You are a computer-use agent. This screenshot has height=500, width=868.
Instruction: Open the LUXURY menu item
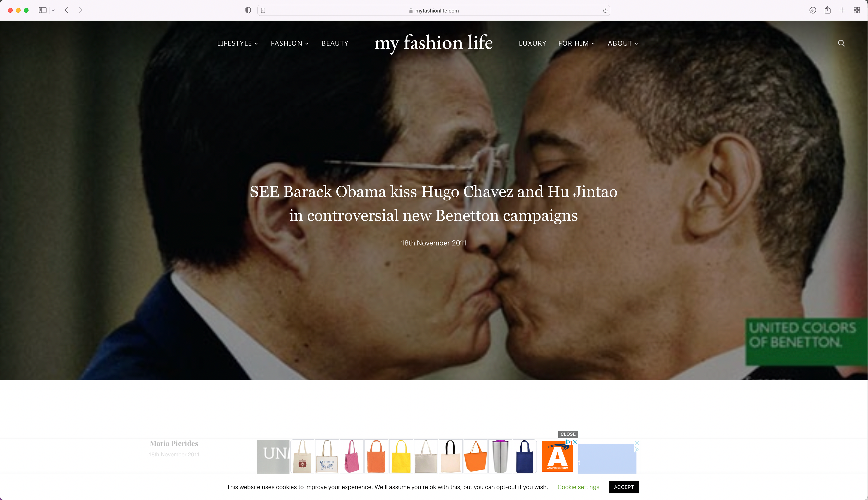(x=532, y=43)
